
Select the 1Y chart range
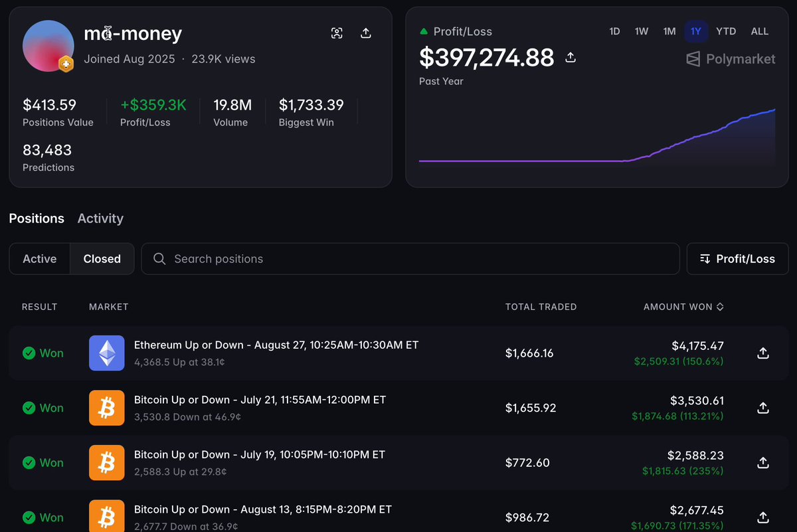(696, 31)
